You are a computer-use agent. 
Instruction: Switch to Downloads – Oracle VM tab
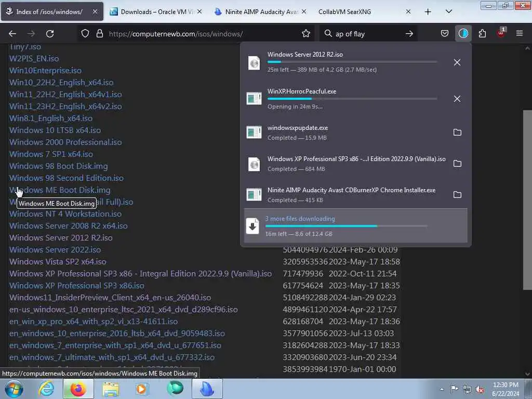tap(156, 11)
